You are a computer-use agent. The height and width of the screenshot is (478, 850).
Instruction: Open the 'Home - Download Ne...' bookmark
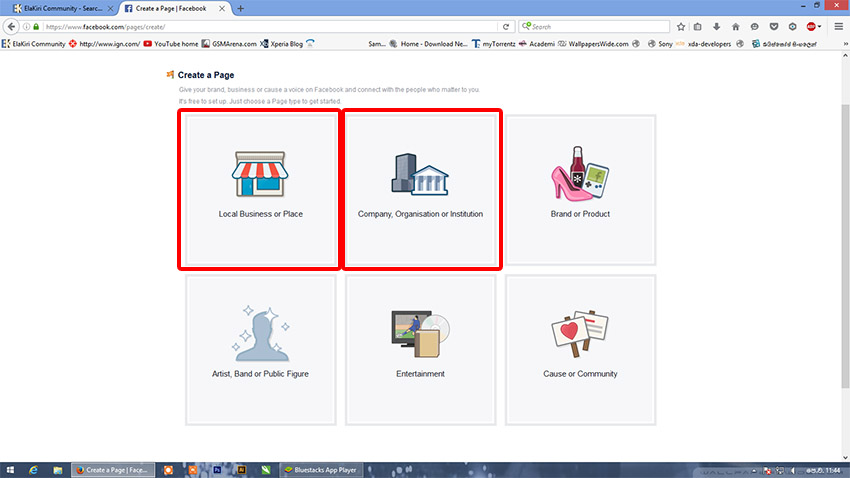(x=429, y=44)
